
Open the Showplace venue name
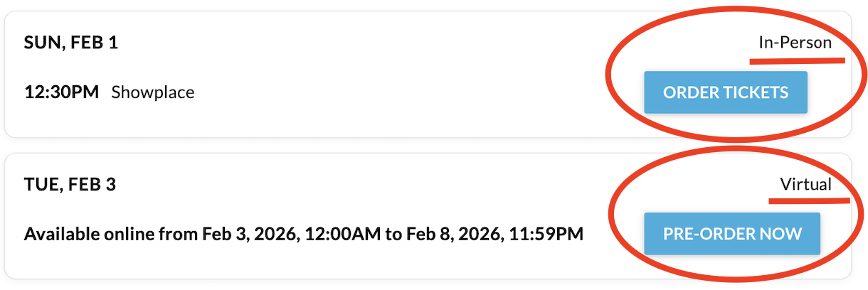153,92
